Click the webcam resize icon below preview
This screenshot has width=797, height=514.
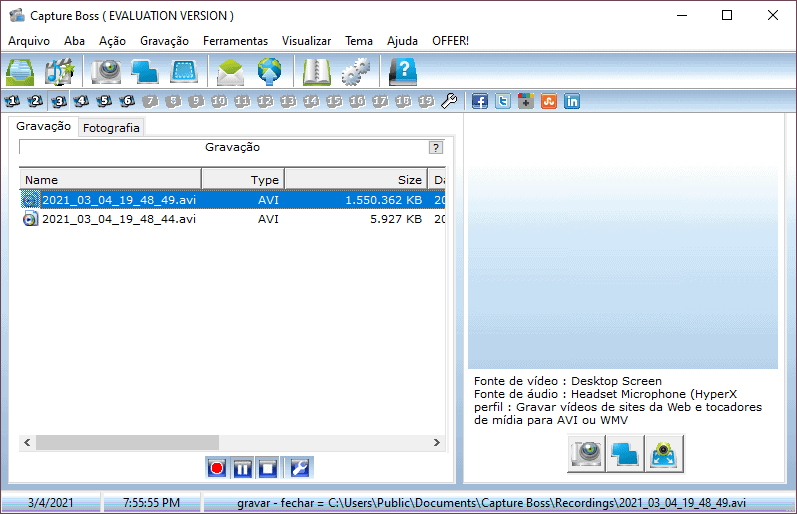664,453
